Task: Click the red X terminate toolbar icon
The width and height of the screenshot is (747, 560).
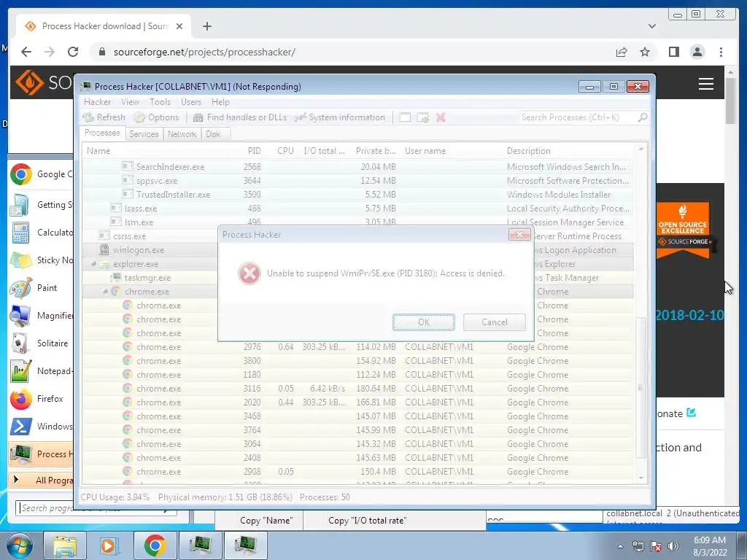Action: [441, 117]
